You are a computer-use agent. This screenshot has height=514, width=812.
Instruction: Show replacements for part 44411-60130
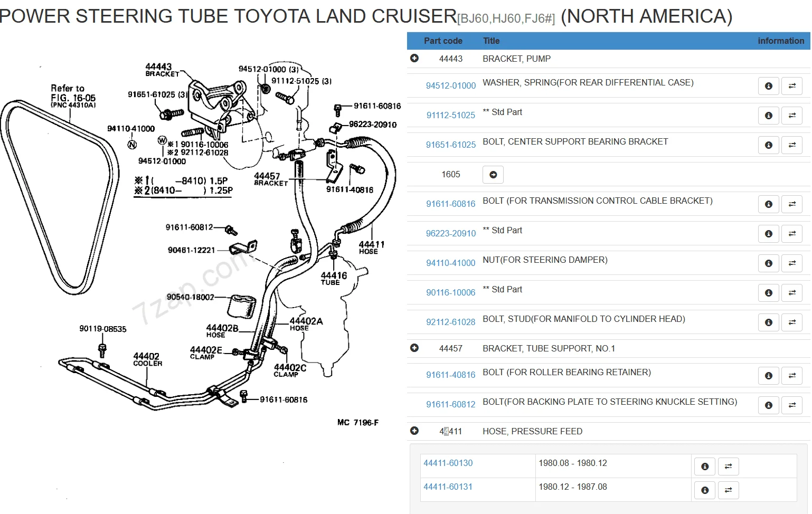(x=728, y=467)
